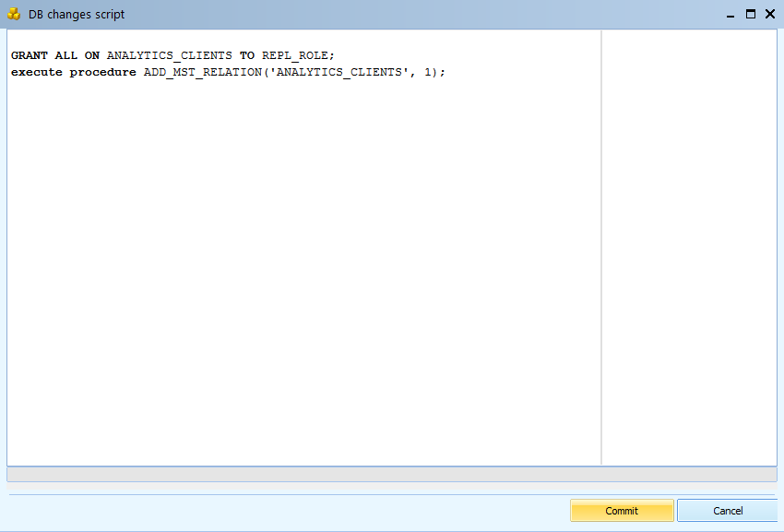Close the DB changes script dialog
784x532 pixels.
[770, 14]
